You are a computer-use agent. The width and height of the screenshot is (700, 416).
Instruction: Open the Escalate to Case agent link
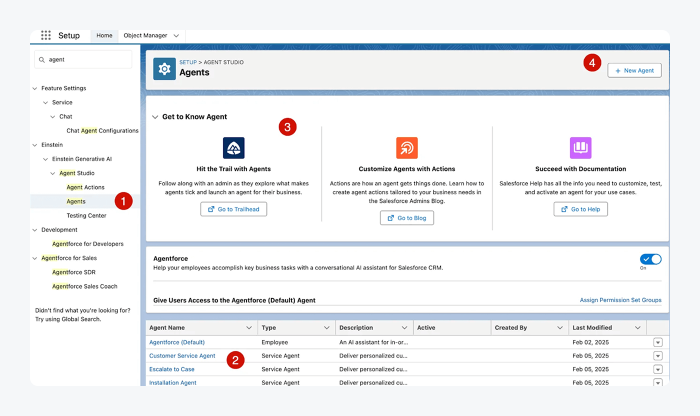(x=172, y=369)
